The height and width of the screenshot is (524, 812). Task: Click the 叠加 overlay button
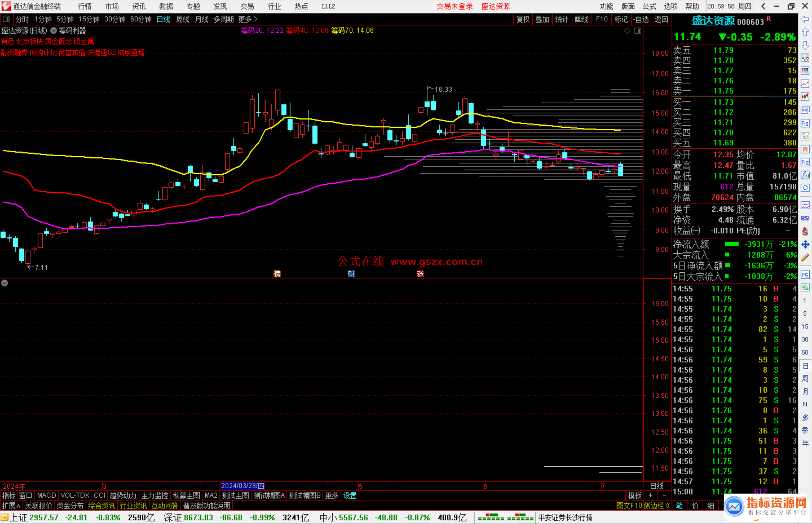point(542,19)
